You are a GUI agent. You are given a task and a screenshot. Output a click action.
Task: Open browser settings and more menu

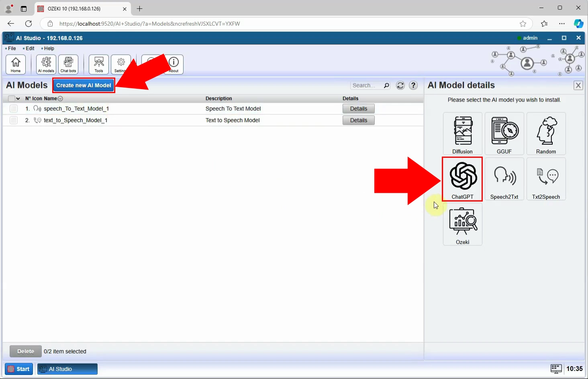click(x=562, y=24)
